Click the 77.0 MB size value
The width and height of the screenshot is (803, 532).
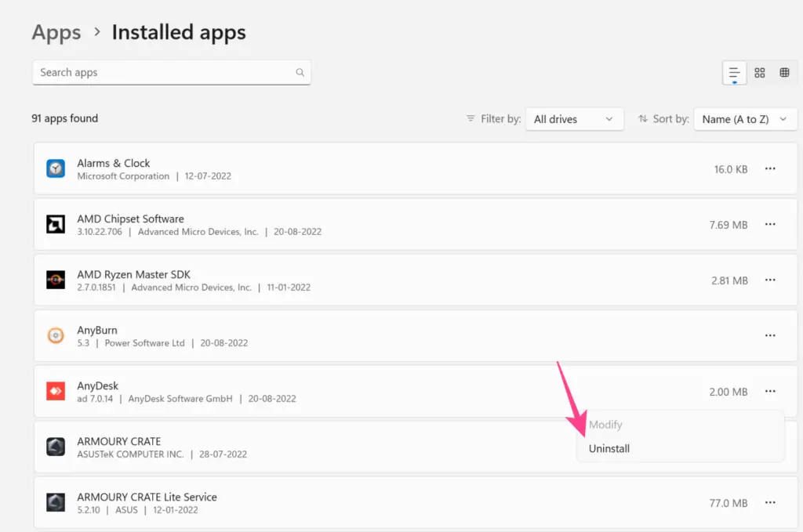coord(729,503)
